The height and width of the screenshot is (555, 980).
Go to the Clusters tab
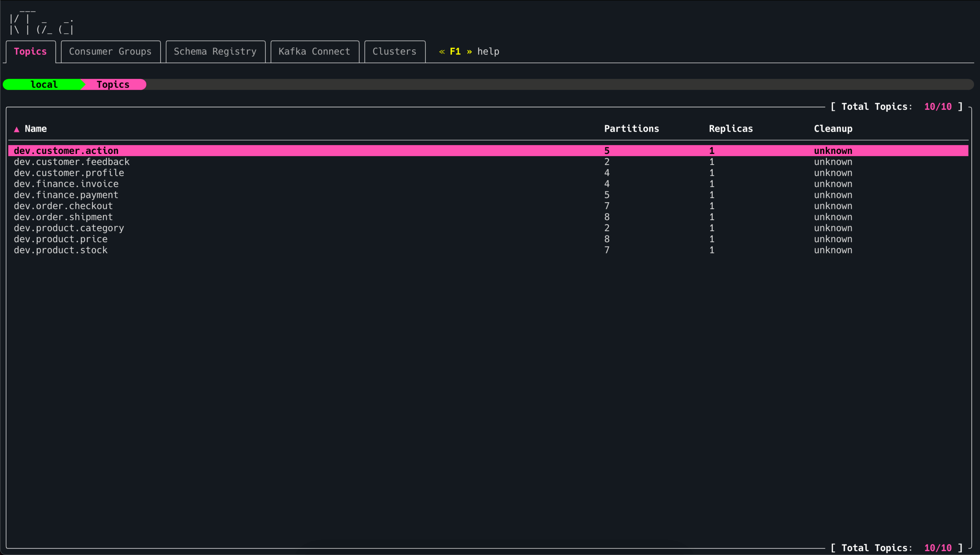pos(394,52)
